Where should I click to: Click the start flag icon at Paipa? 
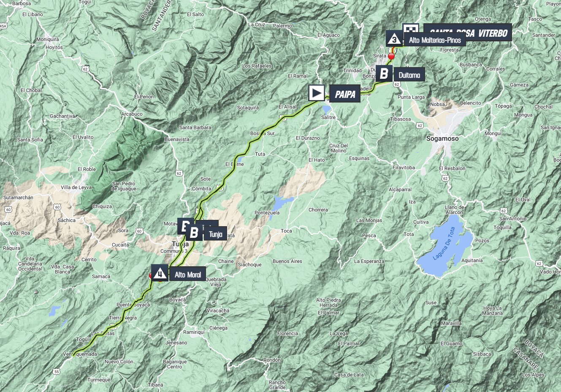[x=317, y=93]
